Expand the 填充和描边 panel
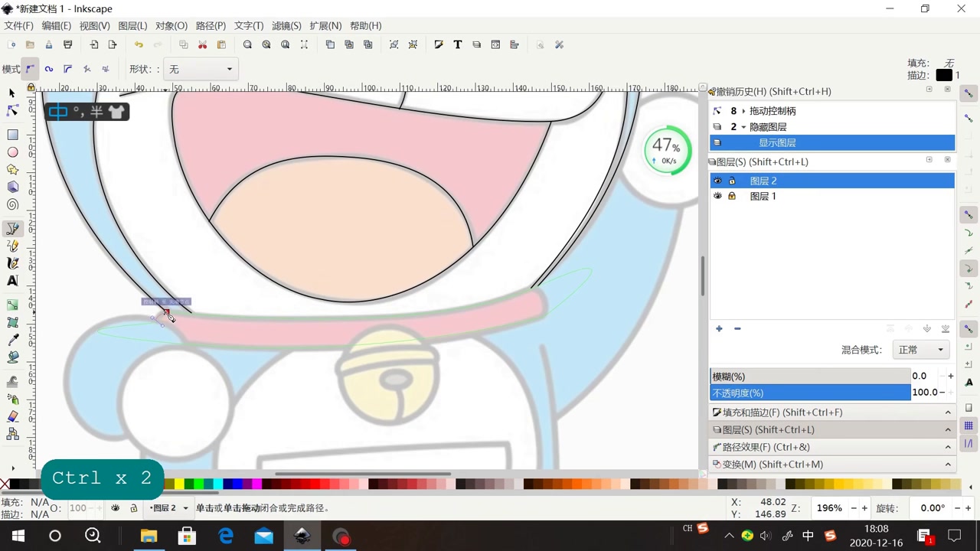The width and height of the screenshot is (980, 551). tap(832, 412)
